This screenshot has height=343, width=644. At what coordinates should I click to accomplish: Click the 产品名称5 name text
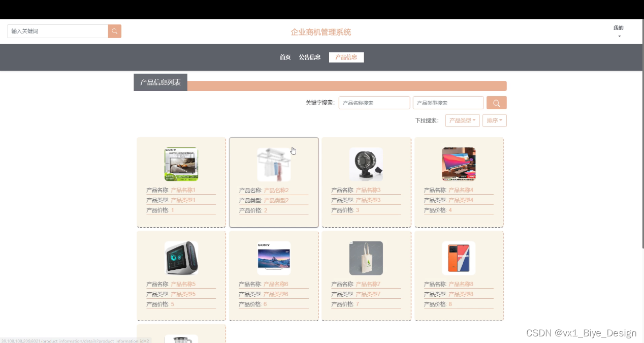tap(183, 284)
